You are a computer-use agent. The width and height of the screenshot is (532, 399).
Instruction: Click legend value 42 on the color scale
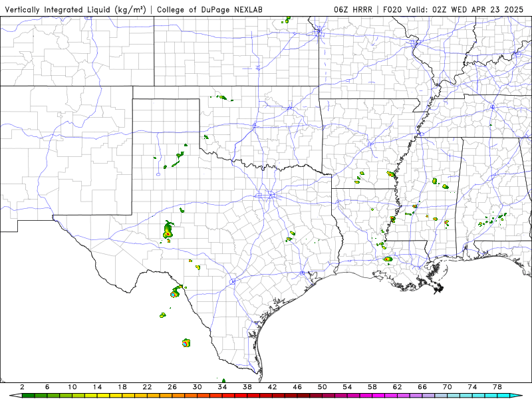click(x=273, y=387)
